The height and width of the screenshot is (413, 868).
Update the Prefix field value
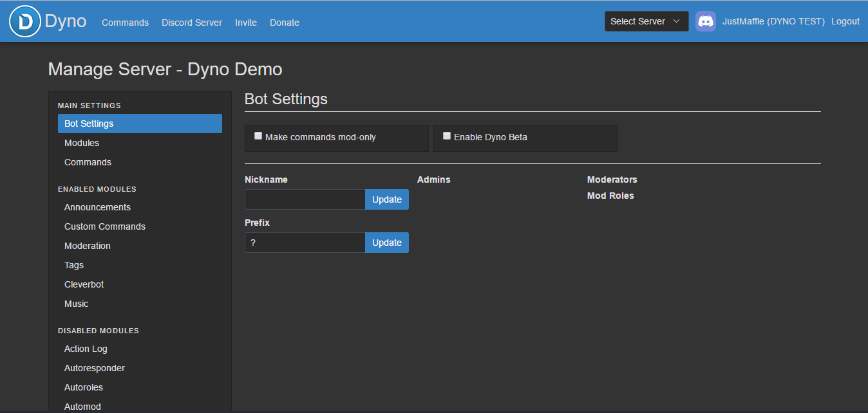387,243
